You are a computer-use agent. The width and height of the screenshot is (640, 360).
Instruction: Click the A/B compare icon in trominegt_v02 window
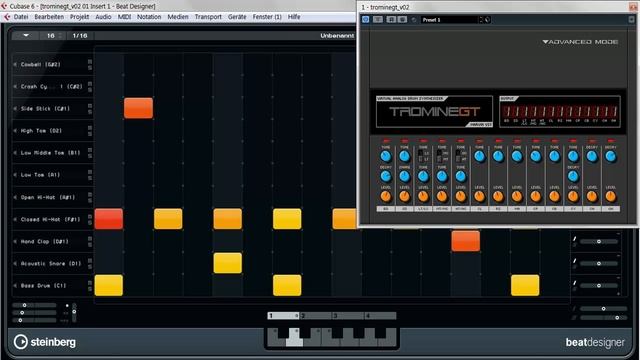(378, 20)
